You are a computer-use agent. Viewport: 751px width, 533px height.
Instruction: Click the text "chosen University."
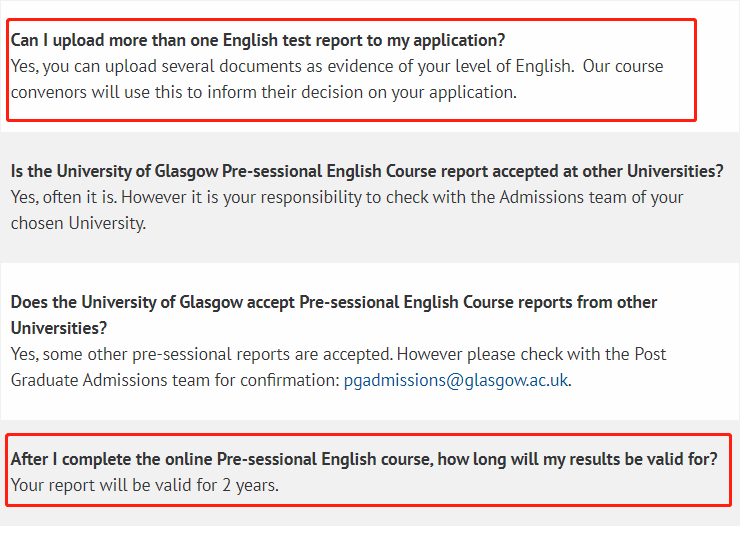point(78,223)
